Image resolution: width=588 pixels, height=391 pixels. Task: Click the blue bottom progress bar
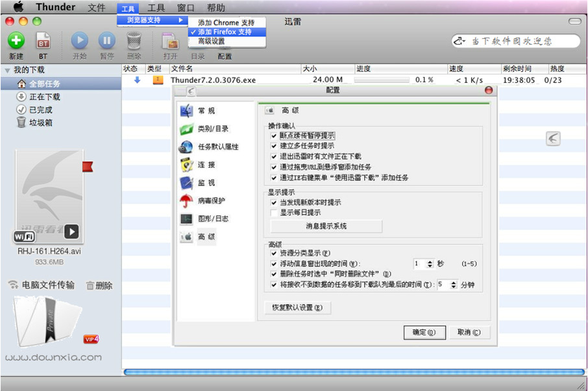(354, 372)
